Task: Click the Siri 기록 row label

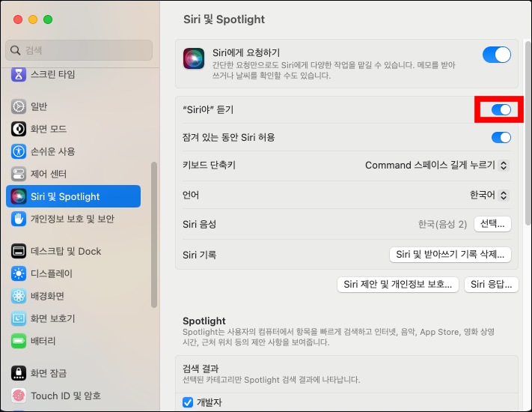Action: pyautogui.click(x=199, y=255)
